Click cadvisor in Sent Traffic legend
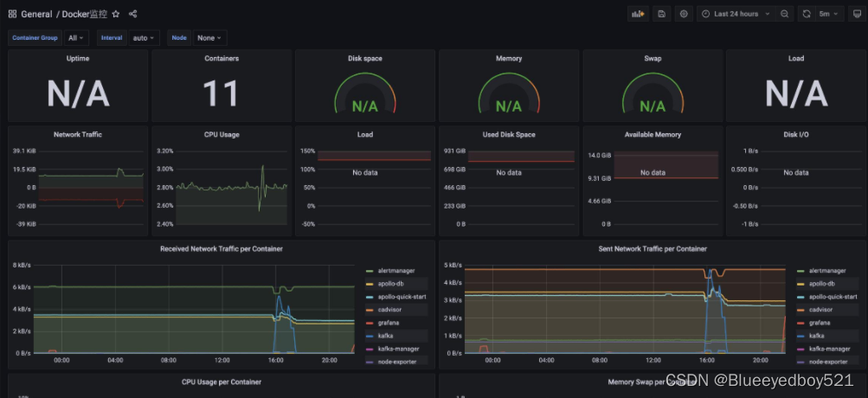 (x=821, y=310)
